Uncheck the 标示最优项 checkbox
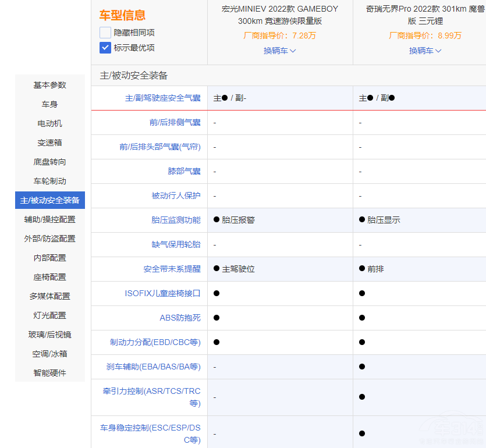 point(105,48)
